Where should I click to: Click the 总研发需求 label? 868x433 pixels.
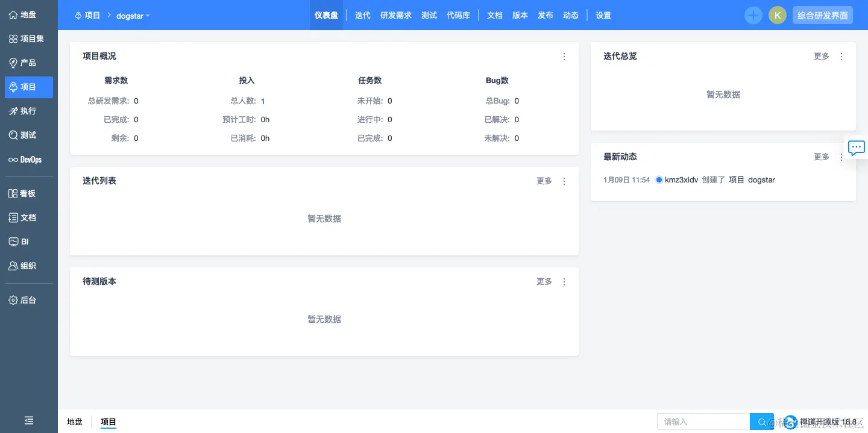click(x=108, y=101)
